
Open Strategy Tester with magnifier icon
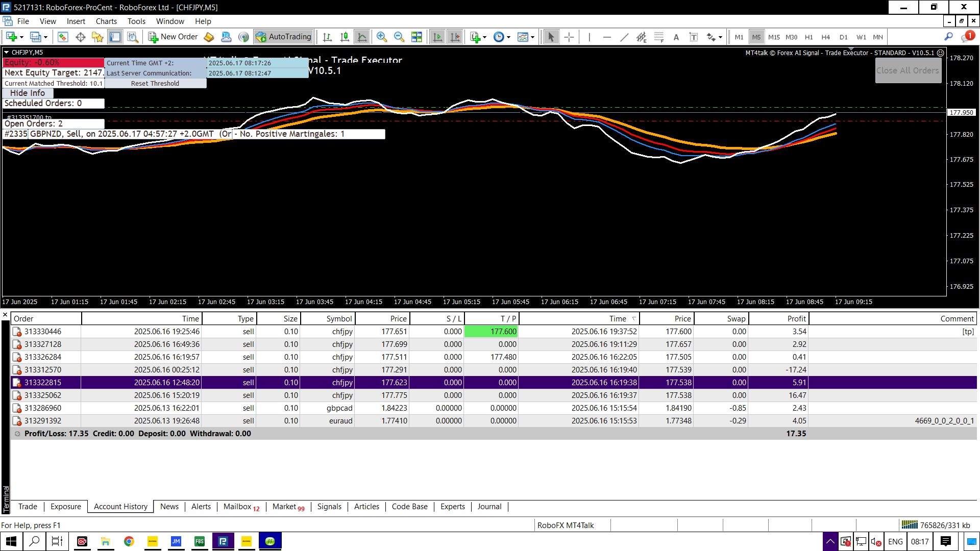pos(133,37)
